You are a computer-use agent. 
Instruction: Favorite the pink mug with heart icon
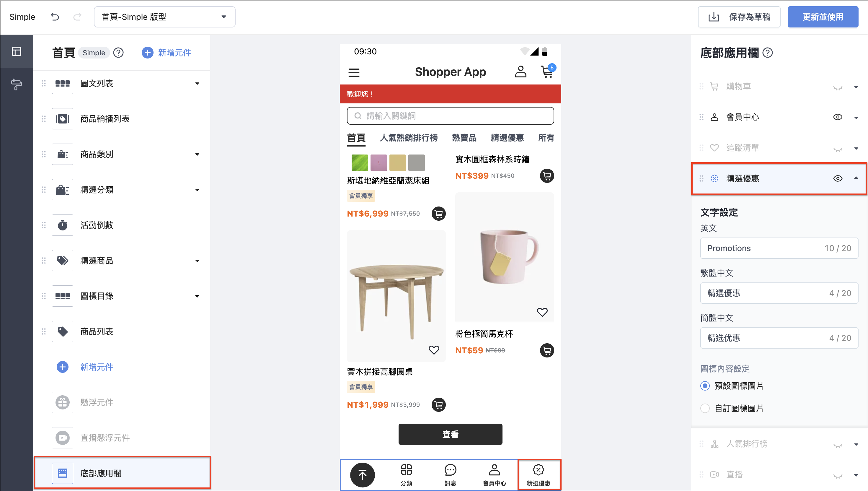542,312
